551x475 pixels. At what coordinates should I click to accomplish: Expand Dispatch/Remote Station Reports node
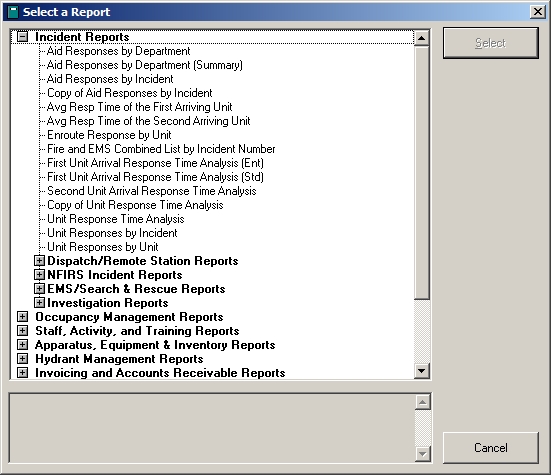tap(39, 261)
